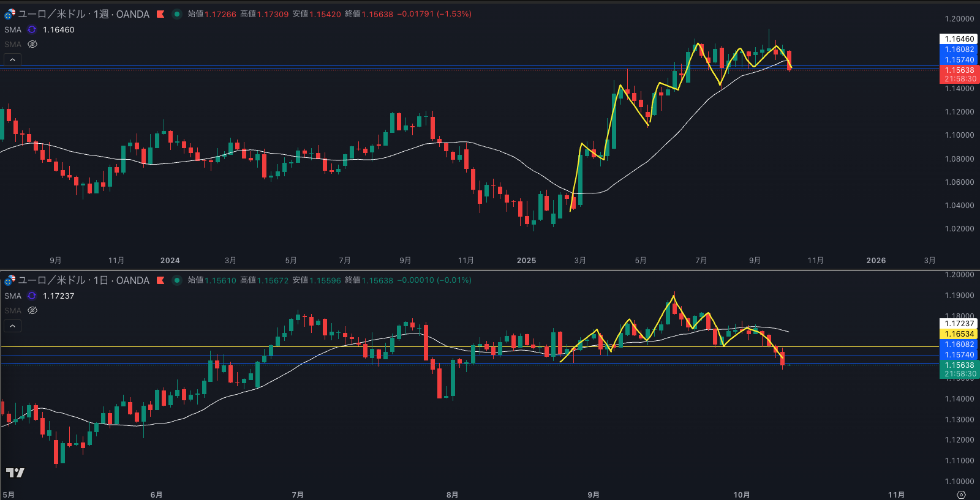Click the green market status dot on weekly chart
The width and height of the screenshot is (980, 500).
[x=177, y=14]
